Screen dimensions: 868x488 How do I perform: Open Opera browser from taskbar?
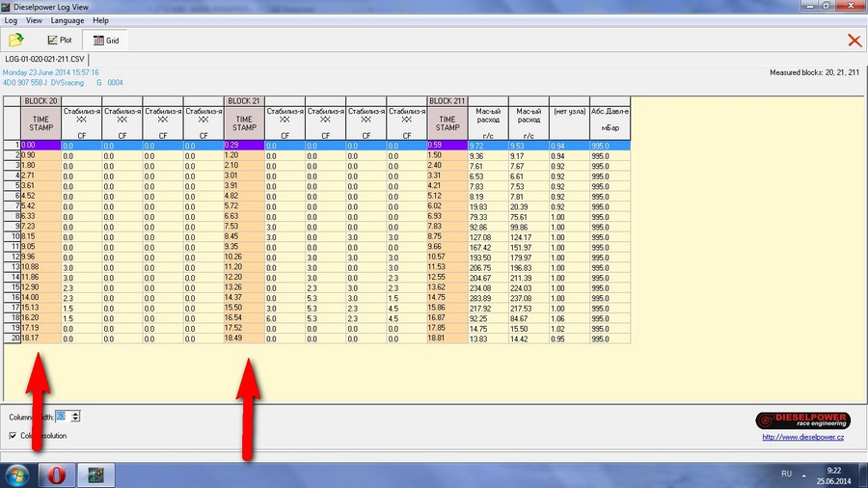(57, 474)
